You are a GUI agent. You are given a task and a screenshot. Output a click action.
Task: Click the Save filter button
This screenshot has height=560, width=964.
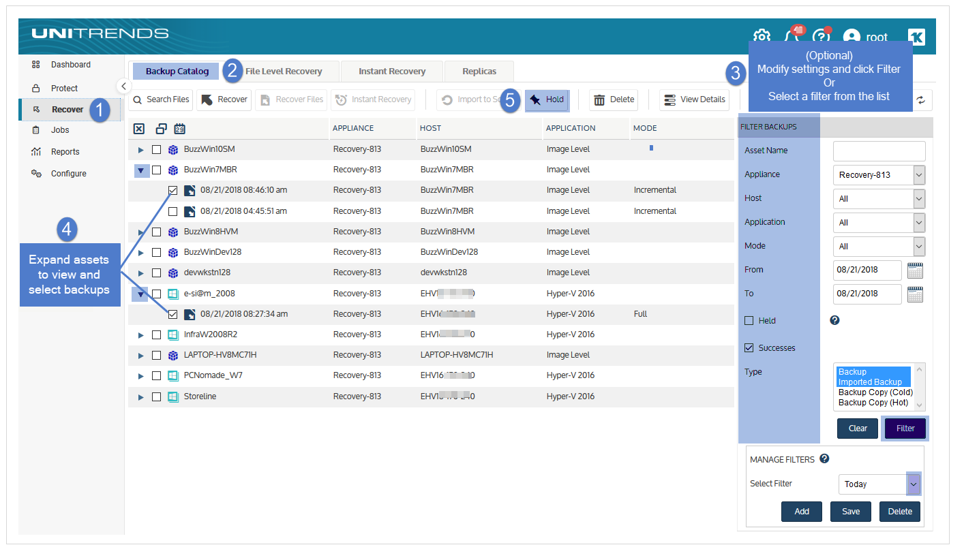click(x=851, y=512)
